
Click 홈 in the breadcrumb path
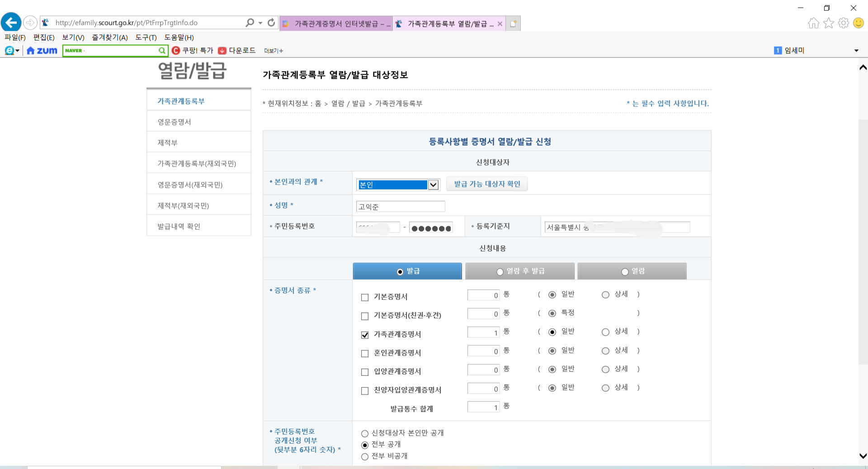(318, 104)
